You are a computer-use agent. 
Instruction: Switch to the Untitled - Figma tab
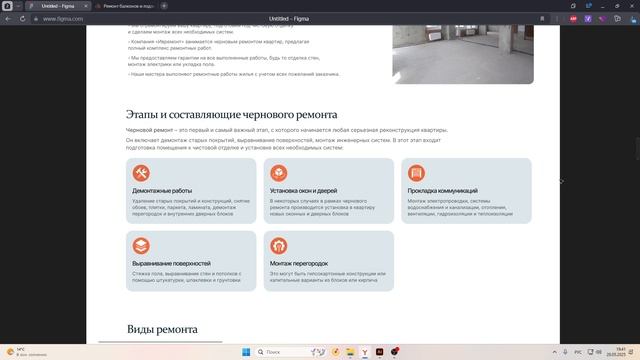pyautogui.click(x=58, y=6)
